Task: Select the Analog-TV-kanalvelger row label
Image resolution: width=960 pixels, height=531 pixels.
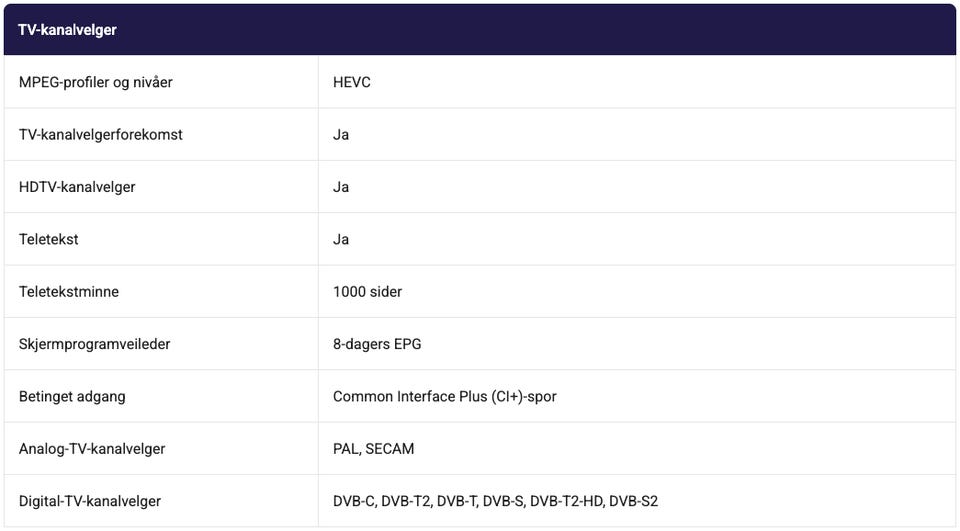Action: click(92, 449)
